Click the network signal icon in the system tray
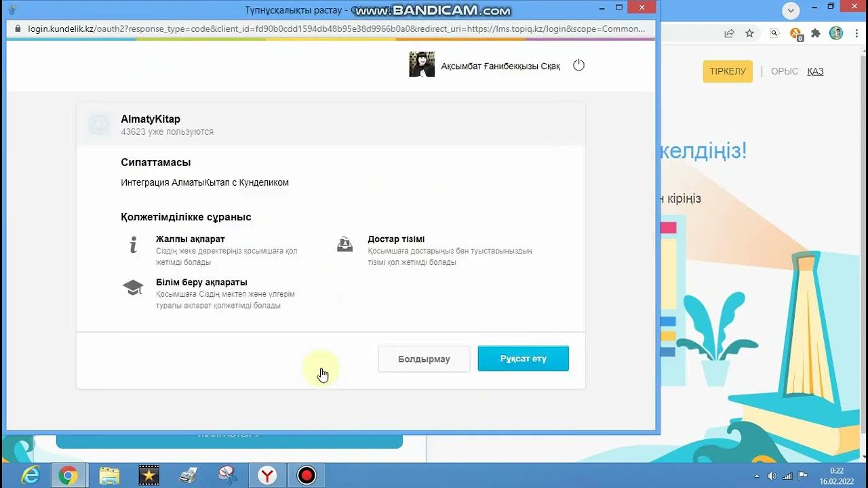The height and width of the screenshot is (488, 868). [x=787, y=476]
